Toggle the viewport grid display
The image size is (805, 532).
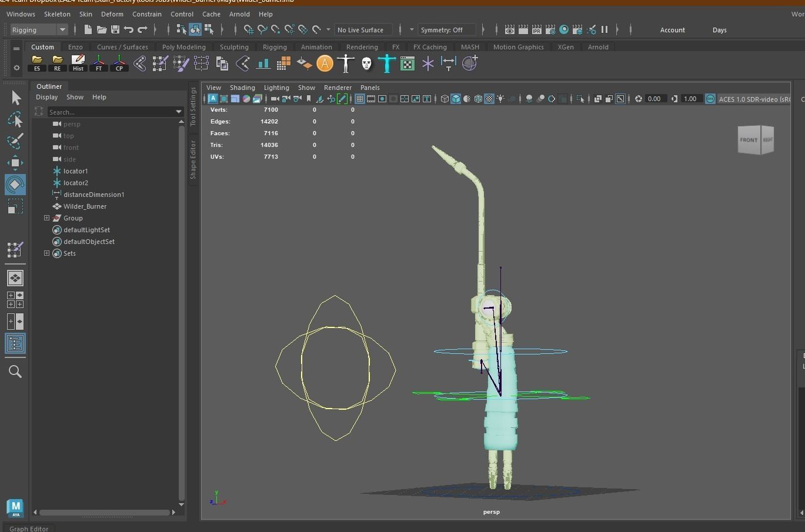coord(359,99)
